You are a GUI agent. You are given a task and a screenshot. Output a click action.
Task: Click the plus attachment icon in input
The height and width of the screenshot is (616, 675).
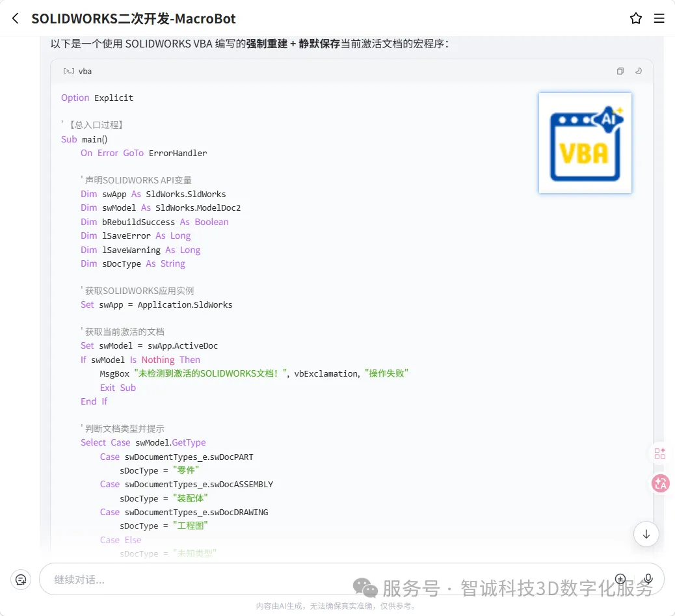(x=620, y=579)
